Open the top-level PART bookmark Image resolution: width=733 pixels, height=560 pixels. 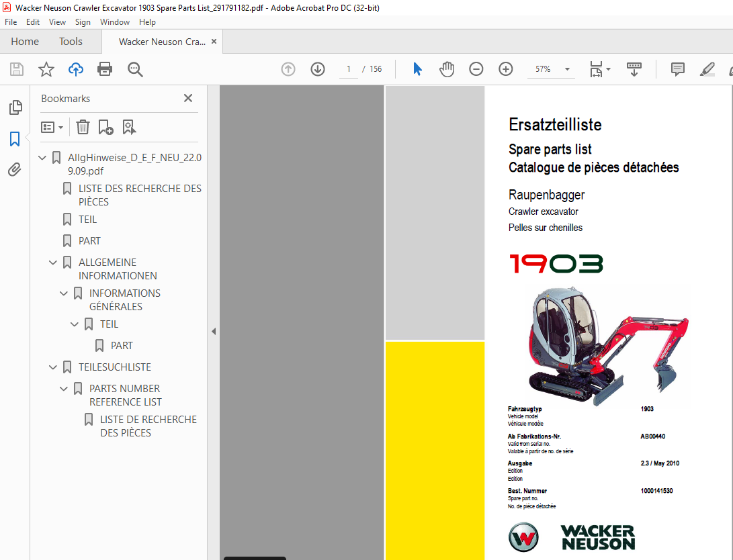click(x=89, y=241)
